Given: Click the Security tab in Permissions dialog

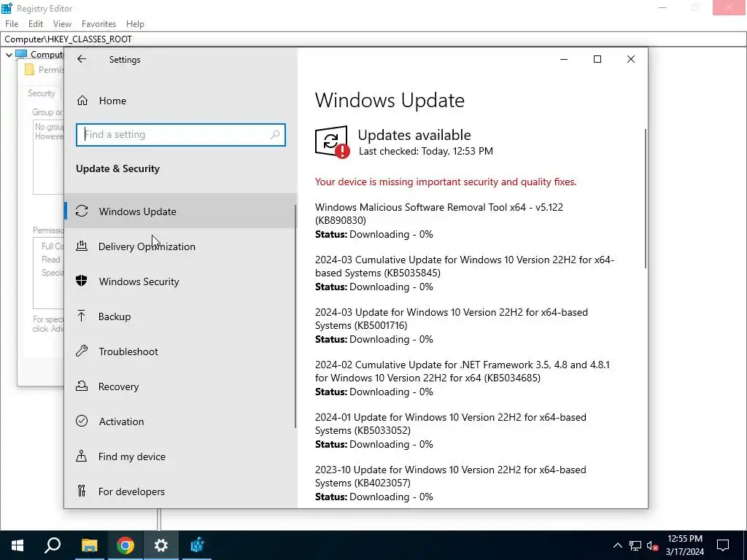Looking at the screenshot, I should pos(42,93).
